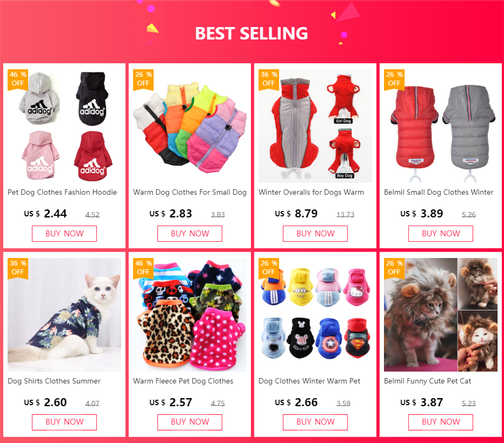Click BUY NOW under Dog Shirts Clothes Summer

[x=64, y=422]
